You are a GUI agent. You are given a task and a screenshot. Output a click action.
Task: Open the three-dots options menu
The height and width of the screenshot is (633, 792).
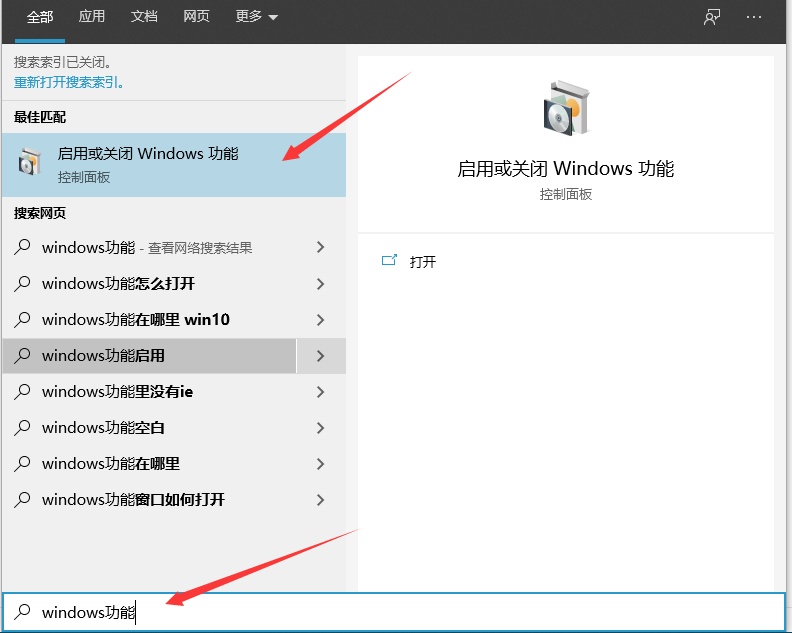coord(754,17)
